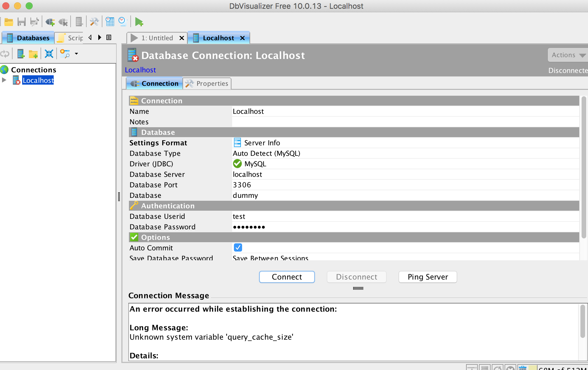The height and width of the screenshot is (370, 588).
Task: Open file via the folder toolbar icon
Action: tap(9, 22)
